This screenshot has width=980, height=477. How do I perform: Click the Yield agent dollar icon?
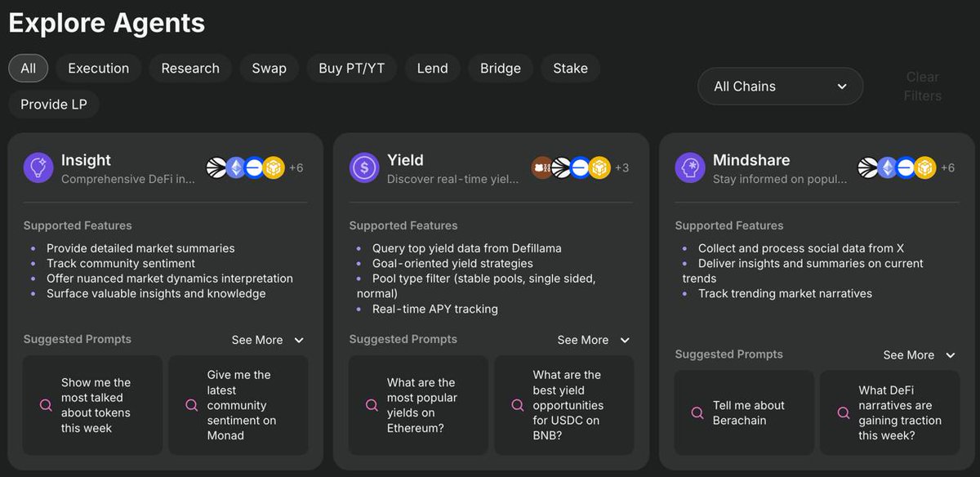pyautogui.click(x=364, y=167)
